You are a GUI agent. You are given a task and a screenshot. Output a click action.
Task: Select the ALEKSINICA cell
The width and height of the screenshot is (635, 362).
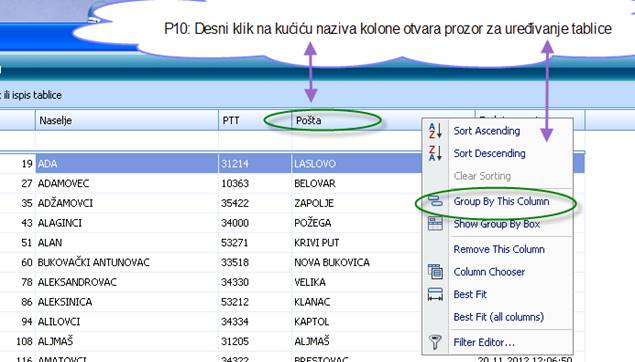click(x=127, y=302)
